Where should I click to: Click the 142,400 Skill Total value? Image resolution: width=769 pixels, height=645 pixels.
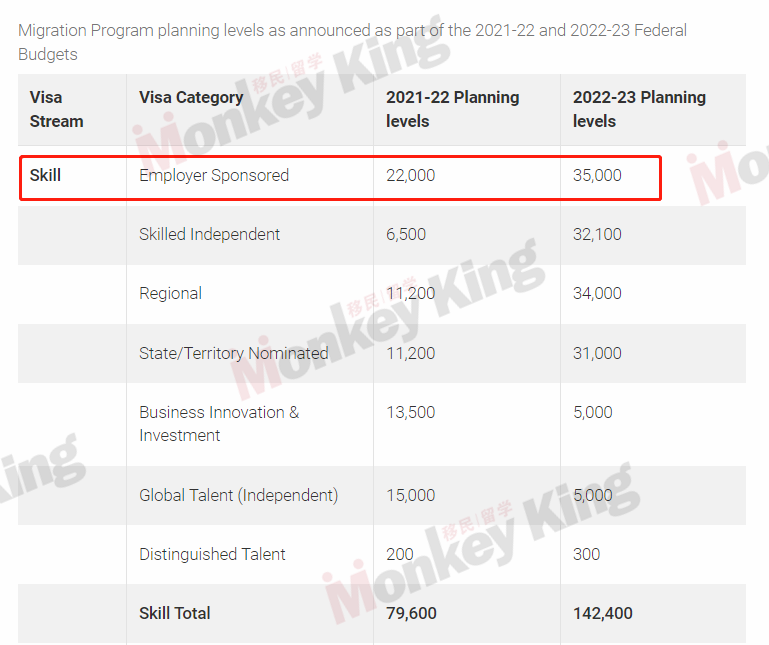tap(603, 613)
